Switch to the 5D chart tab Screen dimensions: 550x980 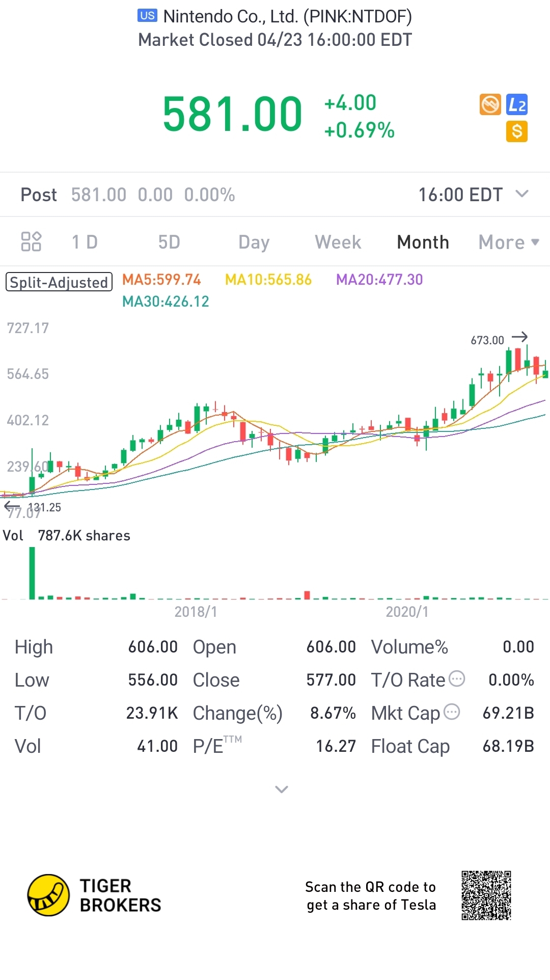point(169,242)
